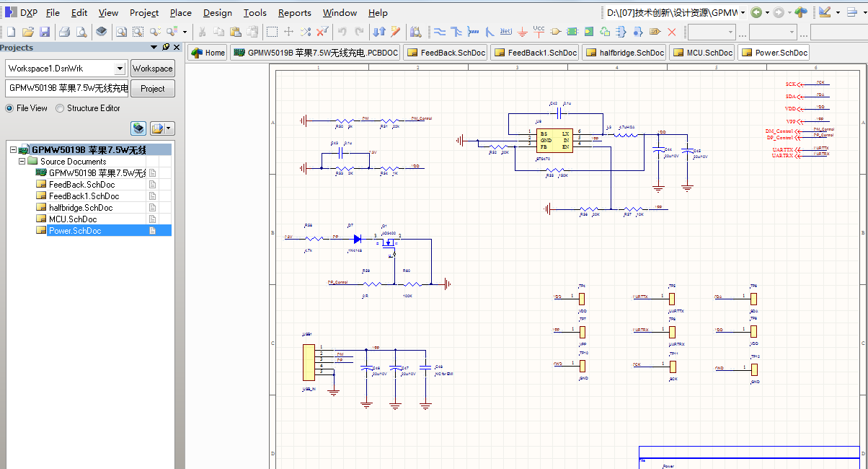The width and height of the screenshot is (868, 469).
Task: Print the current schematic
Action: [x=64, y=32]
